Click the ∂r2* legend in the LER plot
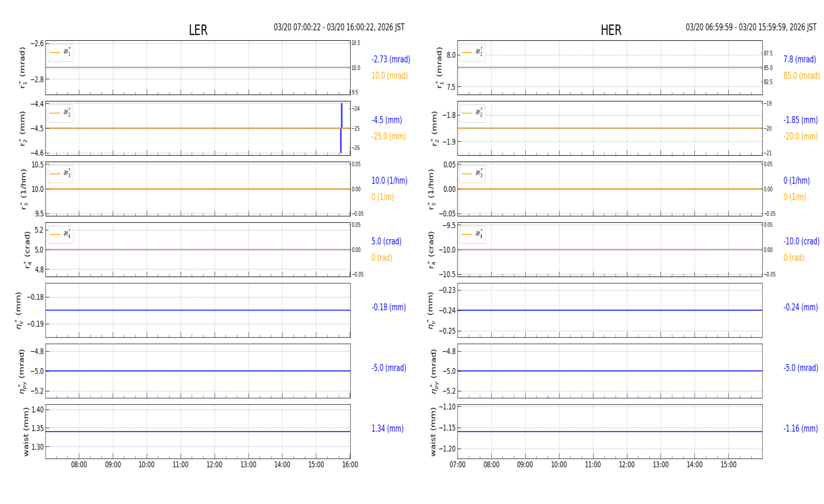 coord(61,113)
